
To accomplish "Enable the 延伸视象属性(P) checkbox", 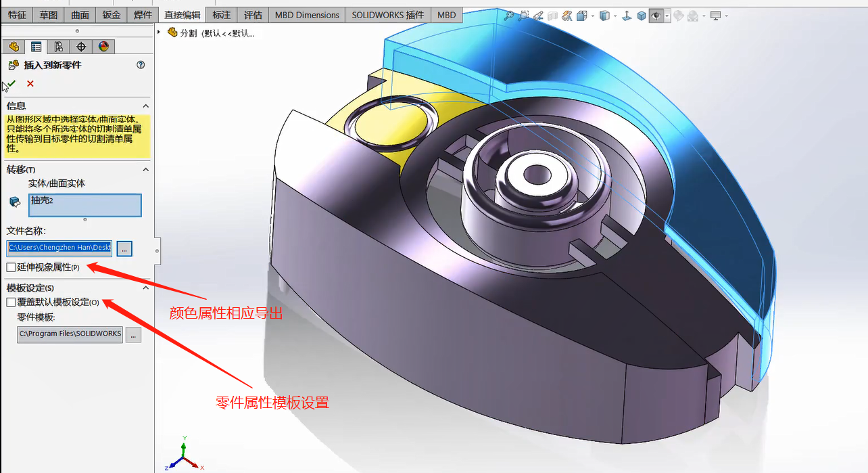I will [11, 267].
